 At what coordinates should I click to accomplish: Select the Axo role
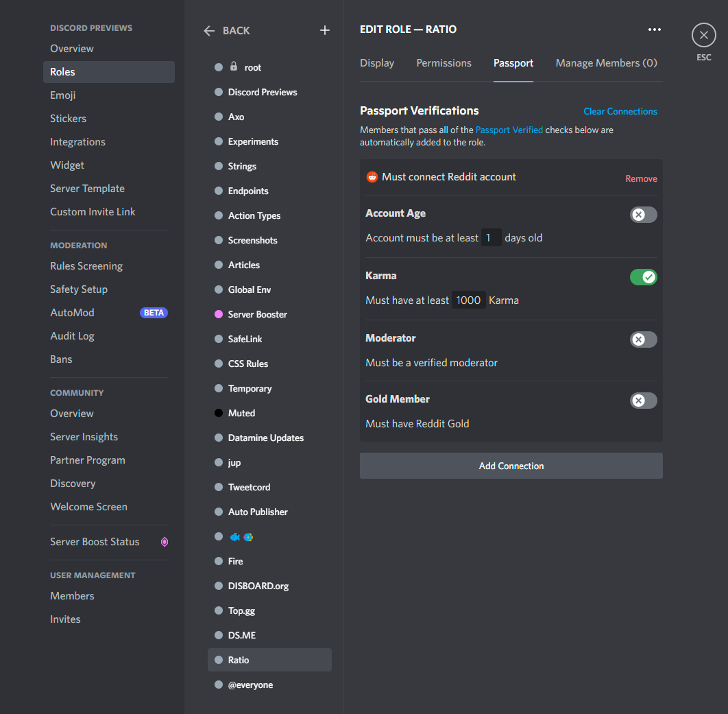pyautogui.click(x=269, y=117)
